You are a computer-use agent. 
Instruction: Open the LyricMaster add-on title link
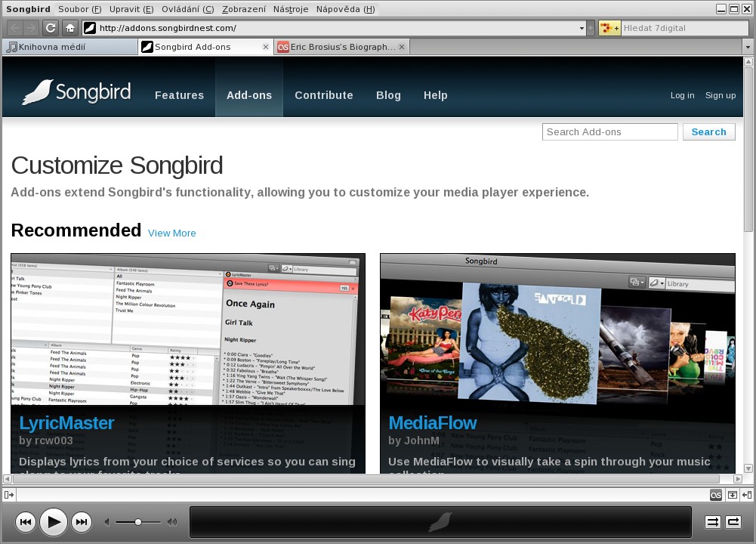point(66,423)
